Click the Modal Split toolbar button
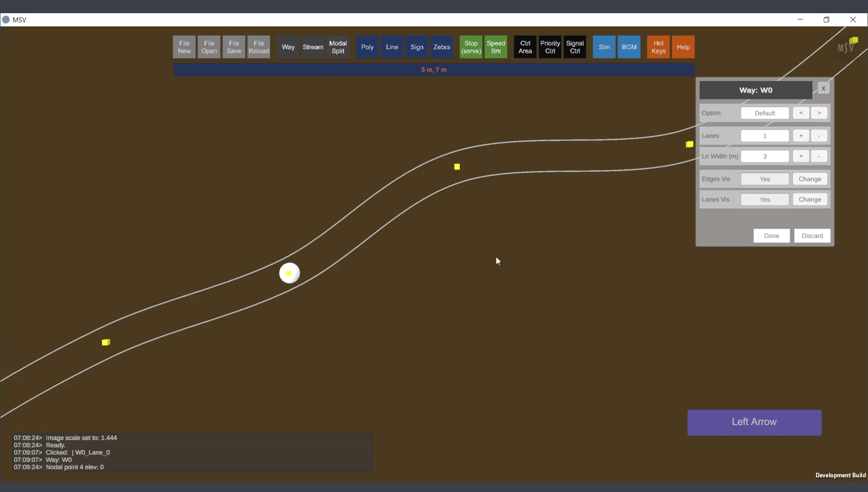868x492 pixels. pyautogui.click(x=338, y=47)
